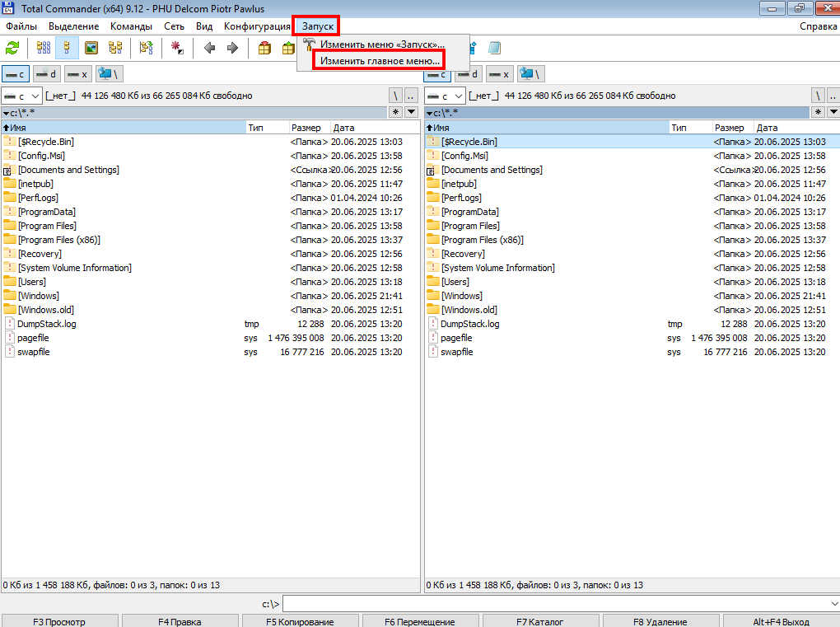Click F4 Правка button

click(180, 621)
